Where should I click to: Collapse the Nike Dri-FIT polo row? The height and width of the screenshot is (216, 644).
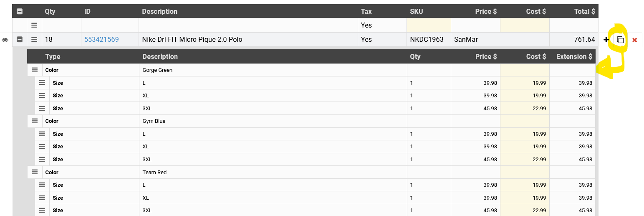[20, 40]
